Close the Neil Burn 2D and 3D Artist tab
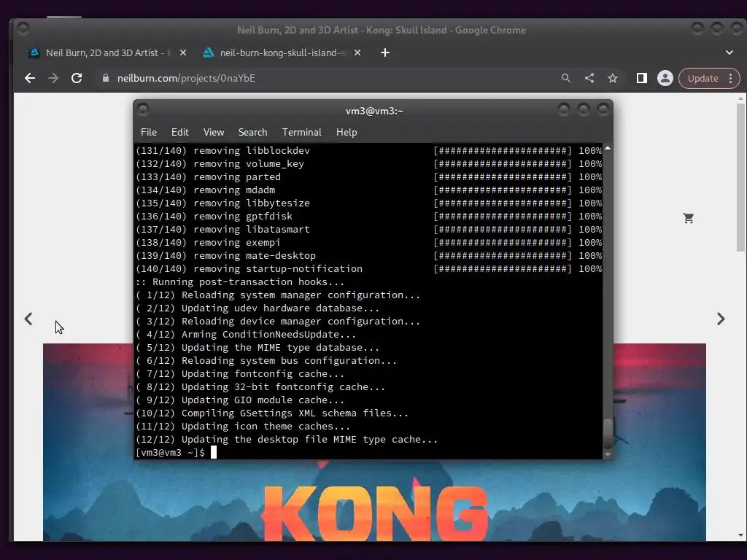Viewport: 747px width, 560px height. 183,52
